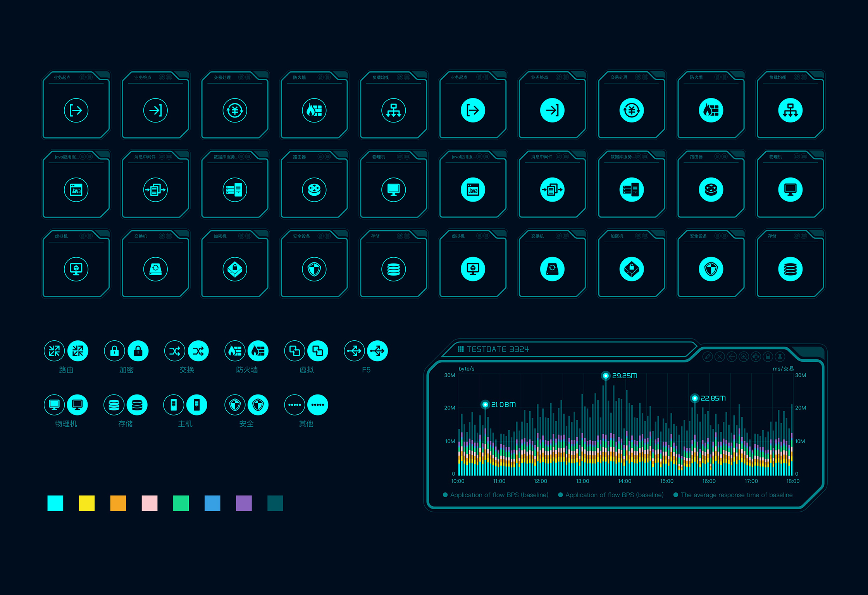Select the outlined 防火墙 firewall card icon

[314, 110]
